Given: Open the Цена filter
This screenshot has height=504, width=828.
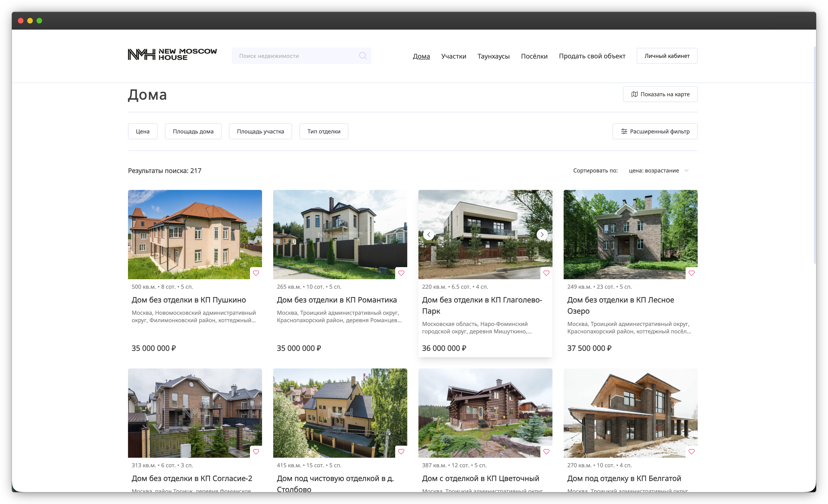Looking at the screenshot, I should tap(142, 131).
